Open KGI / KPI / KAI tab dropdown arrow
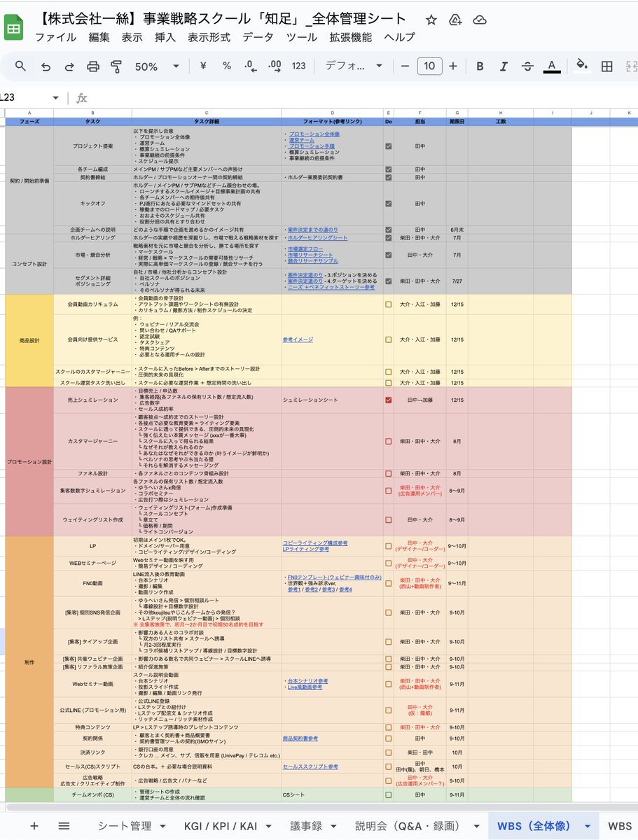The width and height of the screenshot is (638, 840). tap(270, 826)
